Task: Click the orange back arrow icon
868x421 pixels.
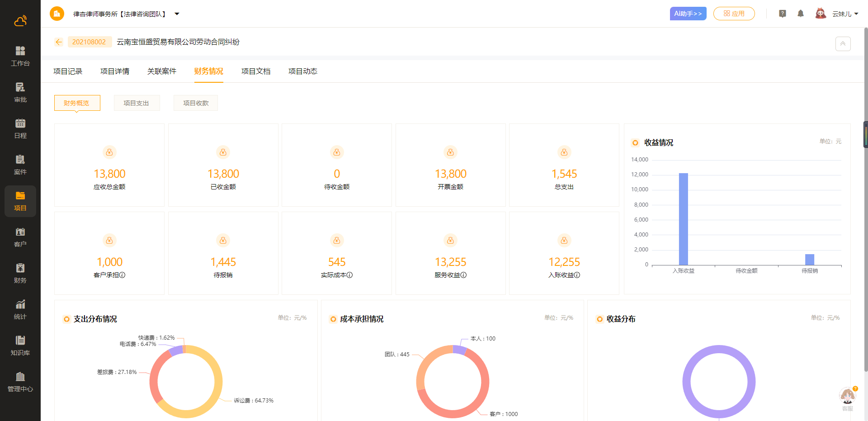Action: pyautogui.click(x=59, y=42)
